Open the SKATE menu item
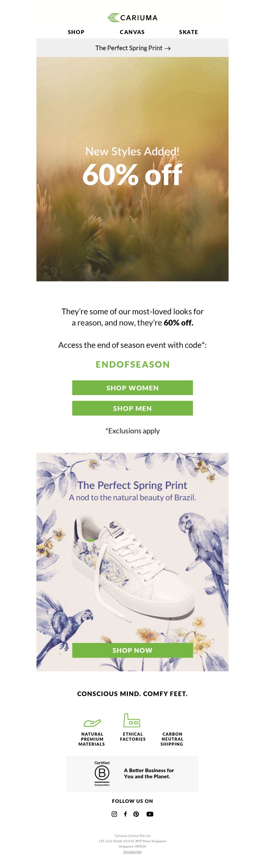 click(188, 32)
